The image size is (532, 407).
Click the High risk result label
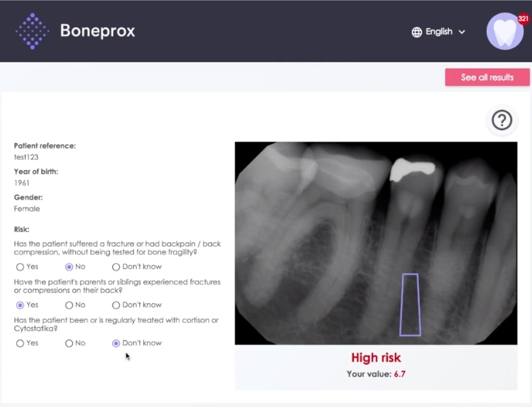pos(376,357)
